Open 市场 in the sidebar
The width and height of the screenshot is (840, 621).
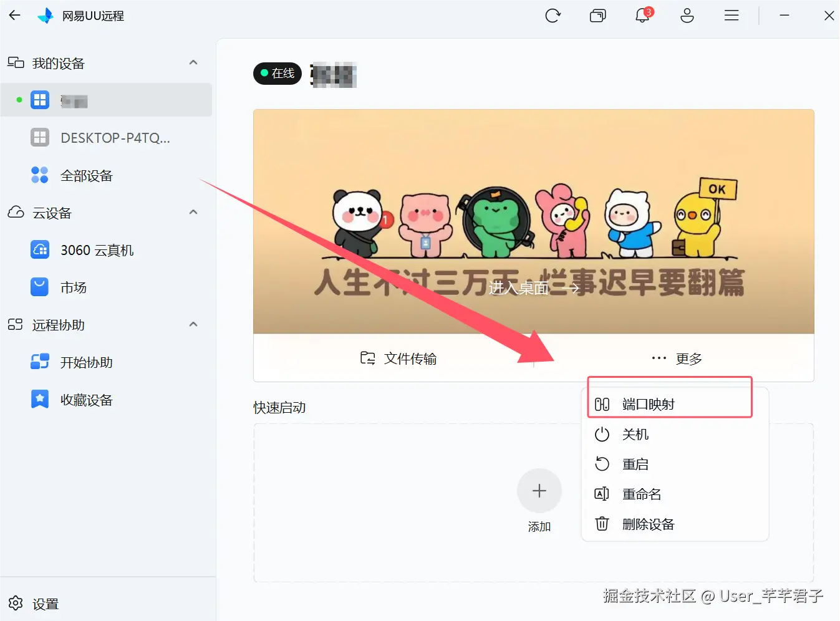(106, 287)
